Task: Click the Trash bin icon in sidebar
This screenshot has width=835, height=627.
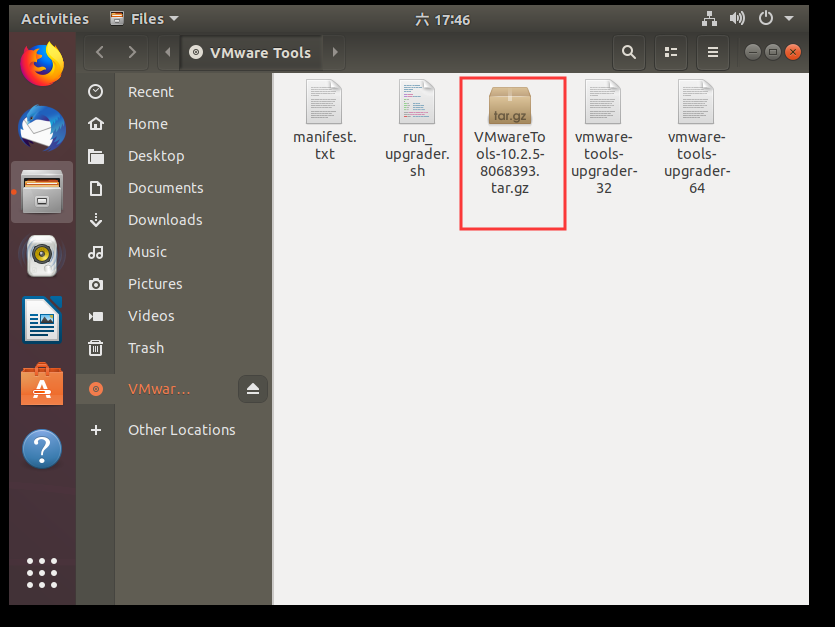Action: [96, 348]
